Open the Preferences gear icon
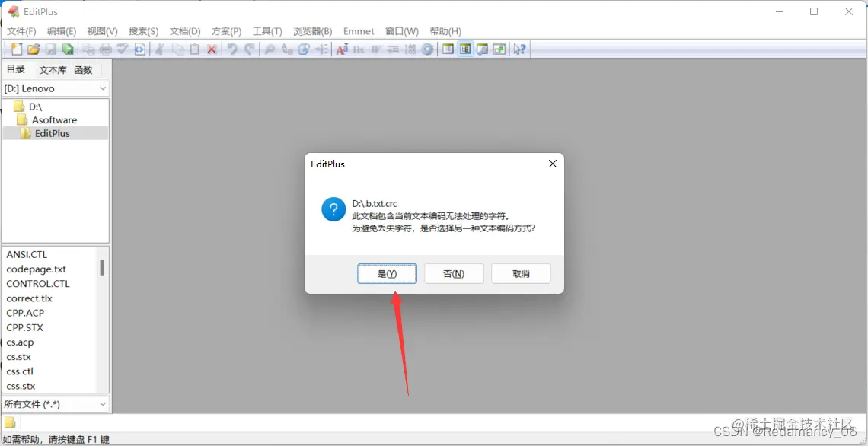Image resolution: width=868 pixels, height=446 pixels. click(x=427, y=49)
